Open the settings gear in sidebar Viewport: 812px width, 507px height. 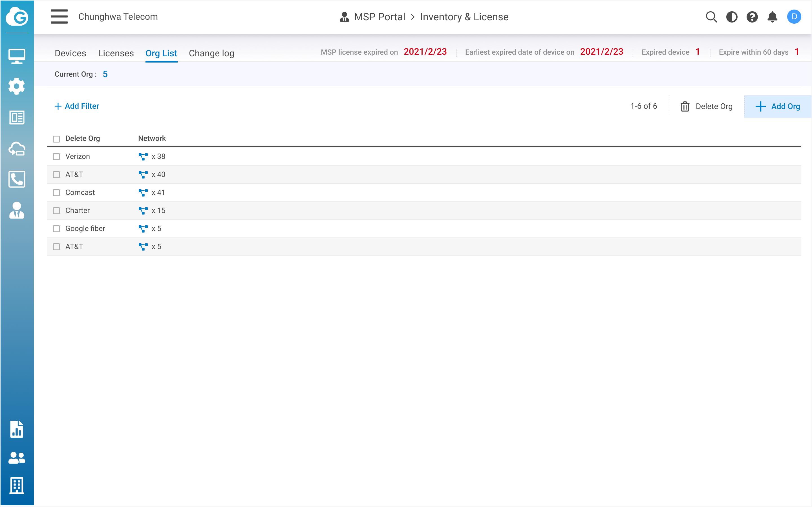(x=17, y=86)
